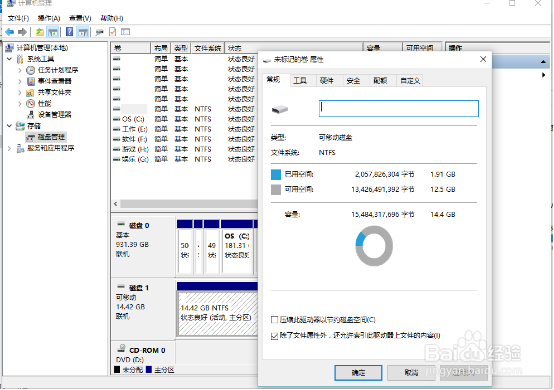Enable 压缩此驱动器以节约磁盘空间 checkbox

click(x=274, y=320)
